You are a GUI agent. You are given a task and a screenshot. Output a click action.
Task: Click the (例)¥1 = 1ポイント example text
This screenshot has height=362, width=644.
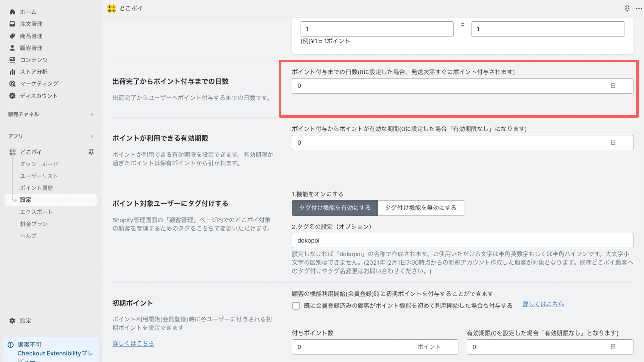tap(325, 41)
